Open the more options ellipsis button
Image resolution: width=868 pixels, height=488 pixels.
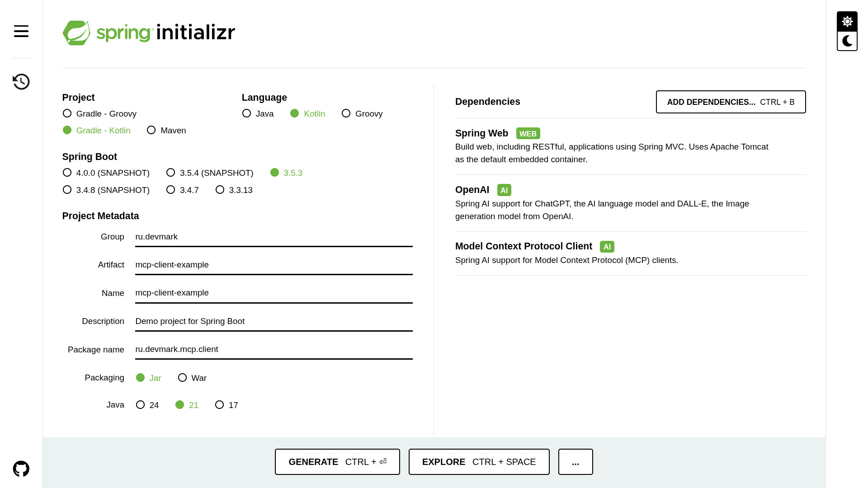576,462
